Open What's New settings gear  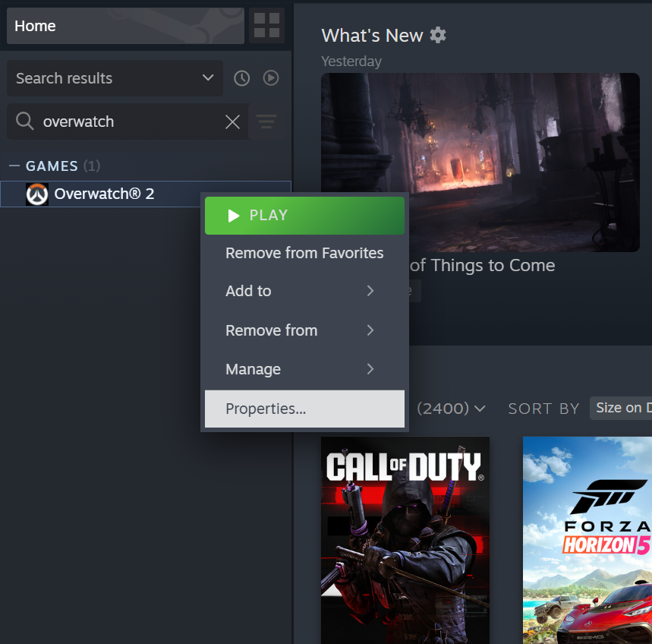438,35
